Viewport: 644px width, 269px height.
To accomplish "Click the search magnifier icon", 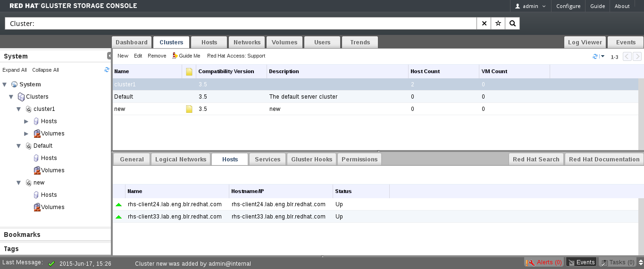I will coord(512,24).
